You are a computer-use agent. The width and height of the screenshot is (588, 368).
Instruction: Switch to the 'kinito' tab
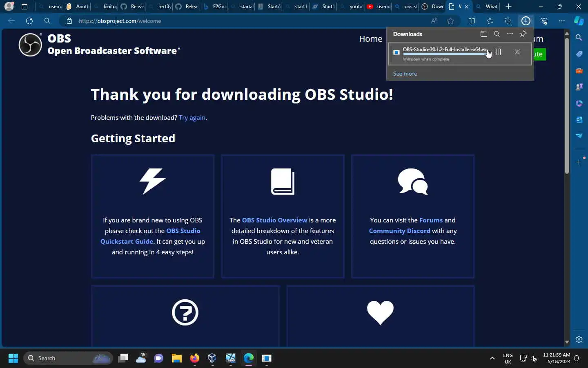pyautogui.click(x=105, y=7)
